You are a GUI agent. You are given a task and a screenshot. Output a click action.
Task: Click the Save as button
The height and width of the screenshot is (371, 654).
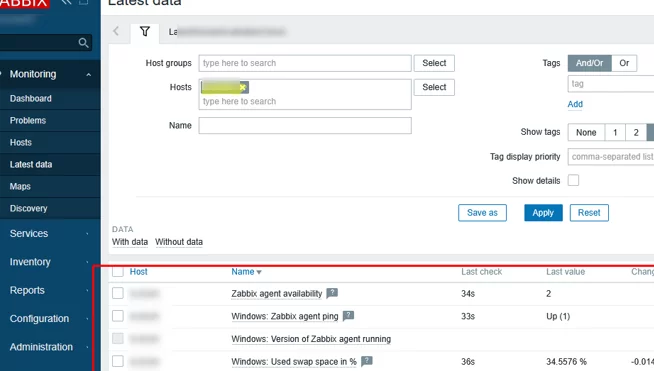click(482, 213)
